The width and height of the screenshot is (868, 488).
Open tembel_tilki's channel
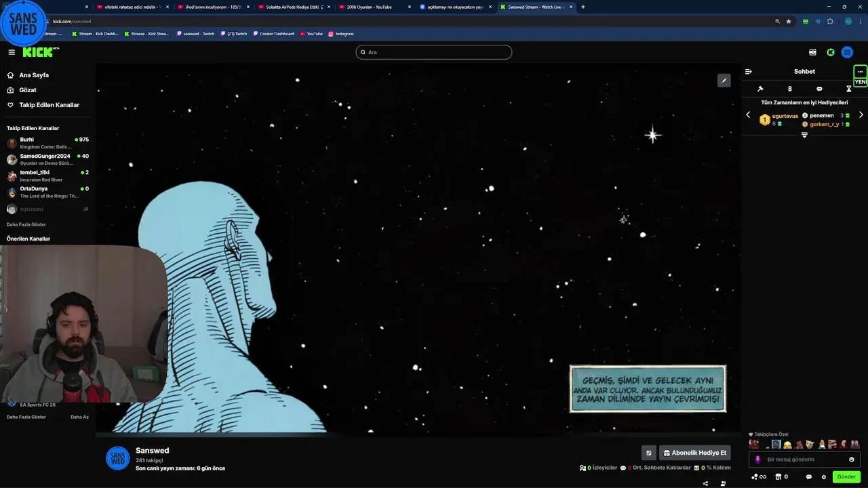tap(47, 176)
